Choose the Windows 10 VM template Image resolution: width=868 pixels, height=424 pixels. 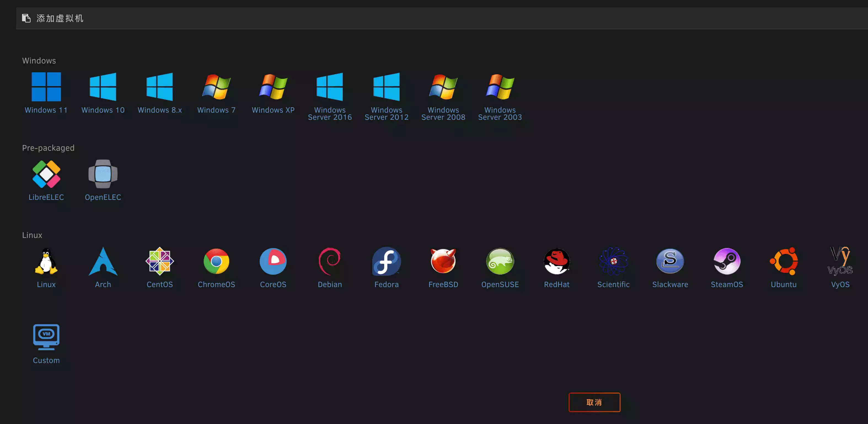[103, 87]
